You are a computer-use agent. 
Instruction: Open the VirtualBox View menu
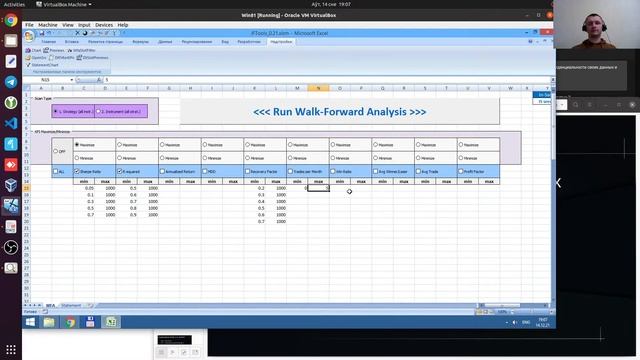[68, 25]
